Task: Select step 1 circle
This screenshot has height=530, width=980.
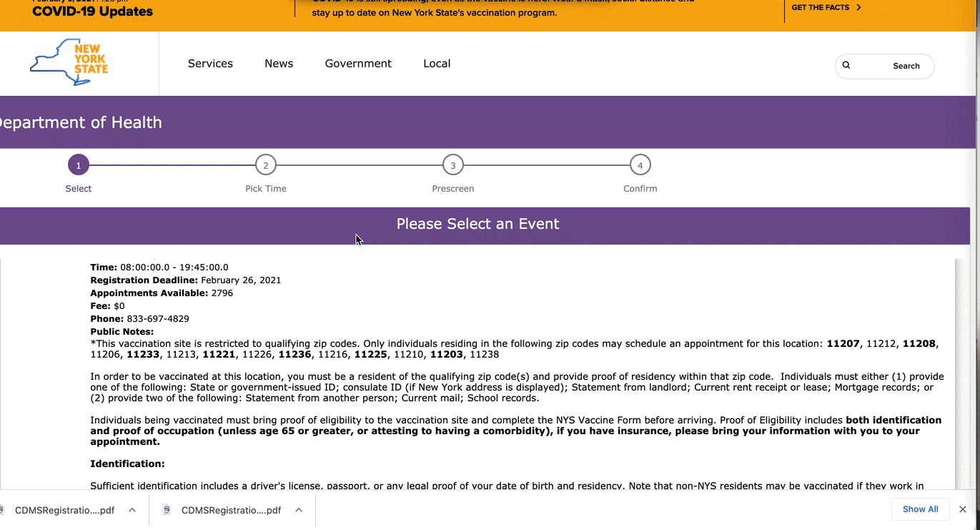Action: [x=79, y=165]
